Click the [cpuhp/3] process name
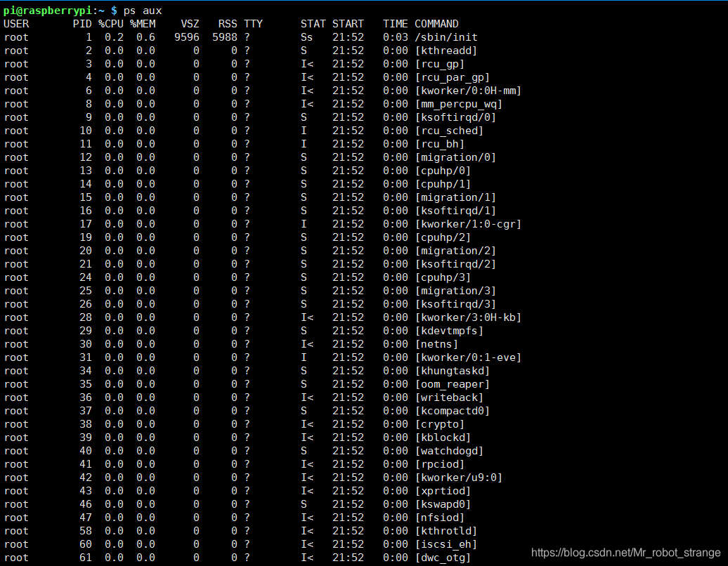Screen dimensions: 728x566 443,277
